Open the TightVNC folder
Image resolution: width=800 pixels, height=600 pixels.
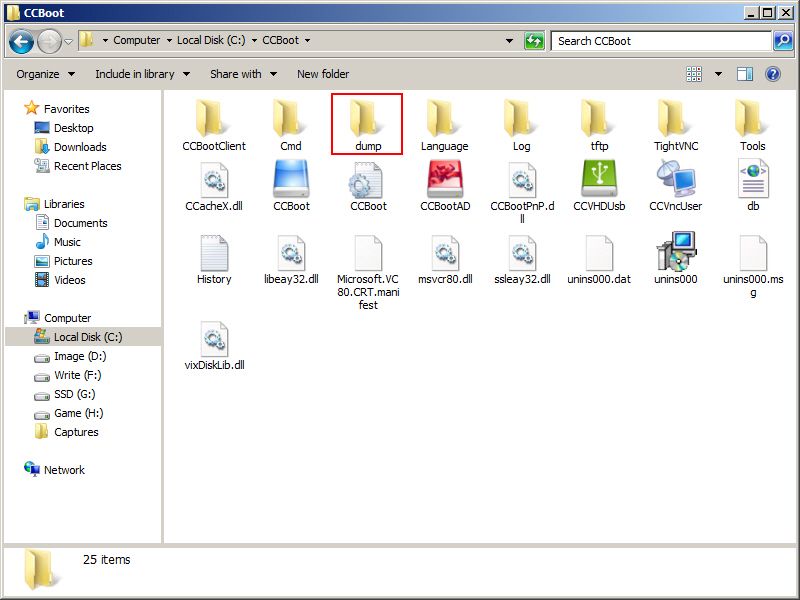click(676, 125)
